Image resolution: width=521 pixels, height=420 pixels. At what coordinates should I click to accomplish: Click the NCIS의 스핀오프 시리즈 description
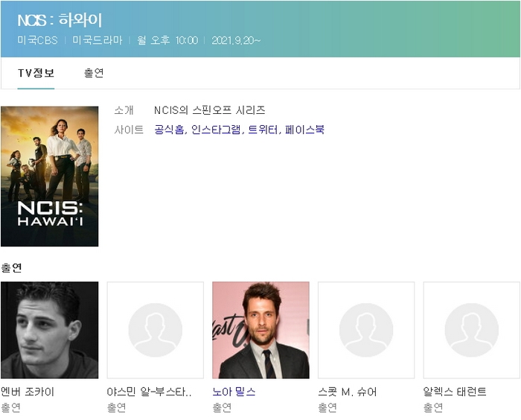click(210, 110)
